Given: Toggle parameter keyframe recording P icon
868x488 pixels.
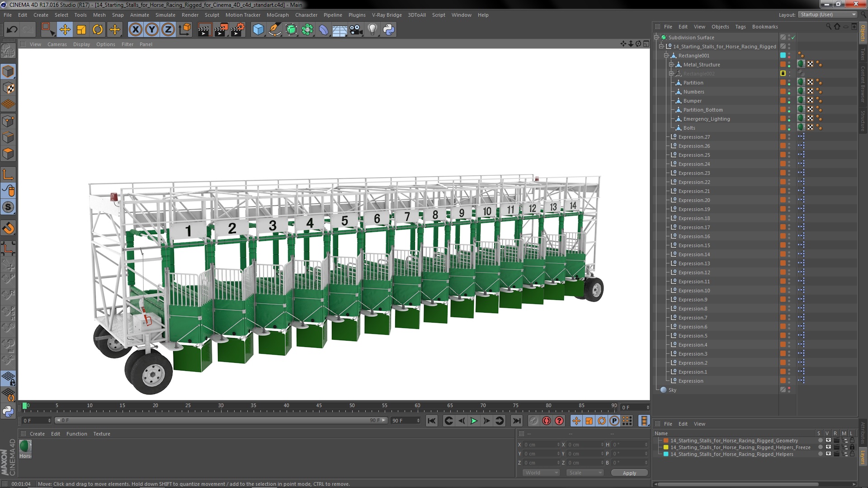Looking at the screenshot, I should point(614,421).
